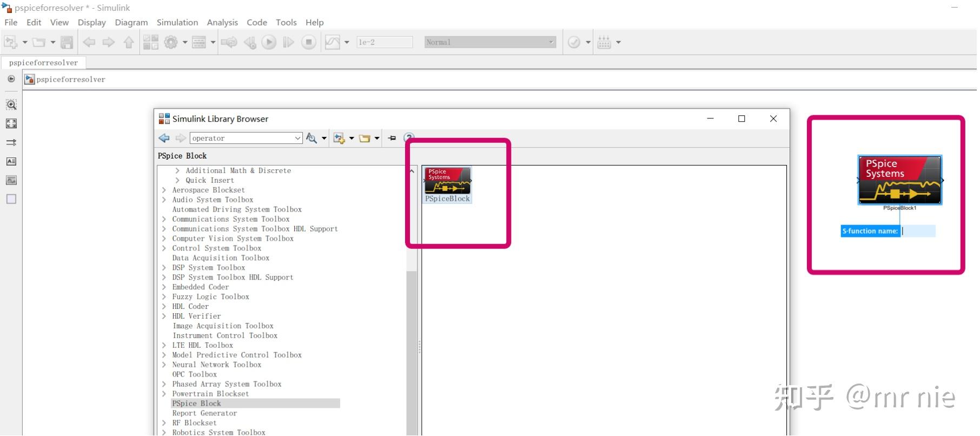The width and height of the screenshot is (980, 436).
Task: Toggle sample time display arrows icon
Action: (11, 142)
